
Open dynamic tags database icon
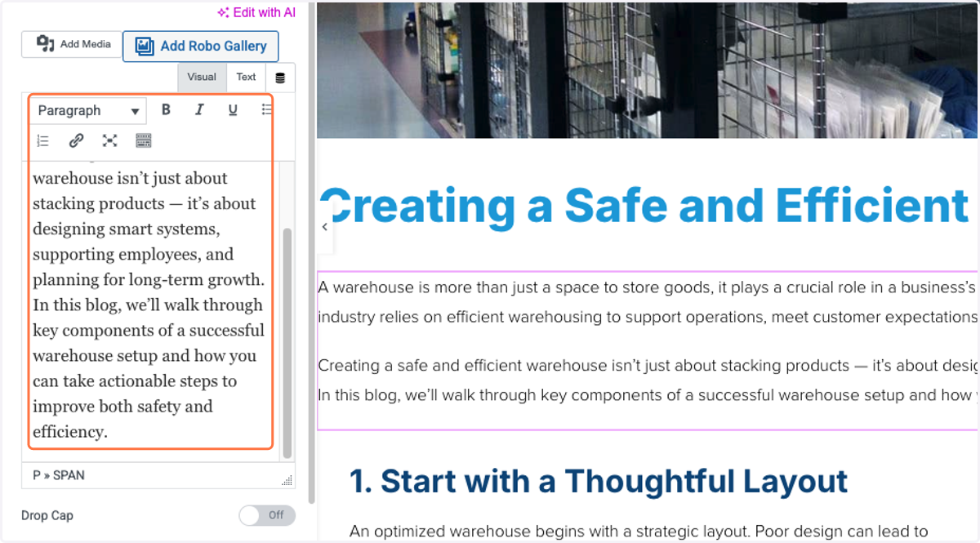click(280, 78)
